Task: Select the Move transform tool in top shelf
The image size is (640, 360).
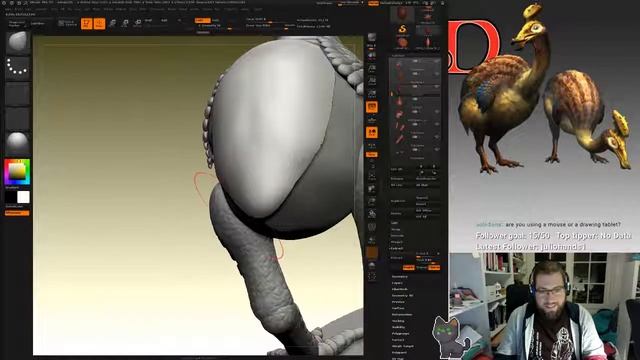Action: 112,23
